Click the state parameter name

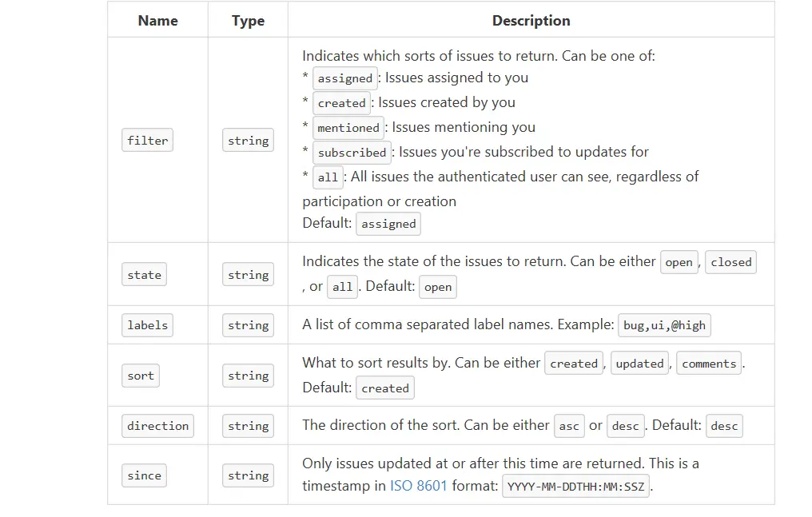145,275
